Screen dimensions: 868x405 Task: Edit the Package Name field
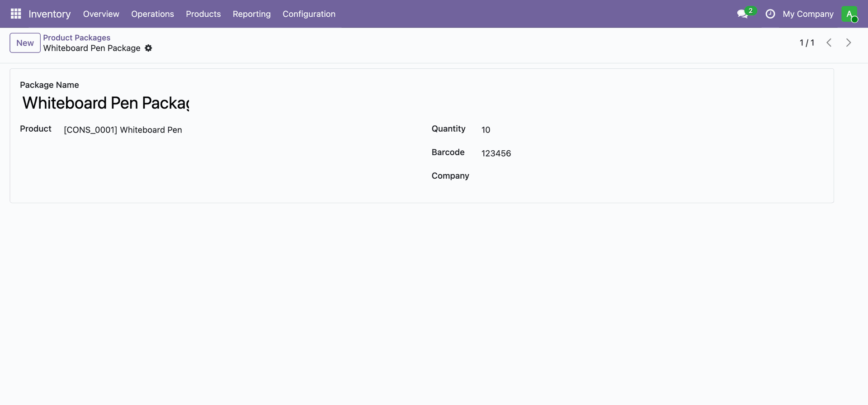click(105, 103)
